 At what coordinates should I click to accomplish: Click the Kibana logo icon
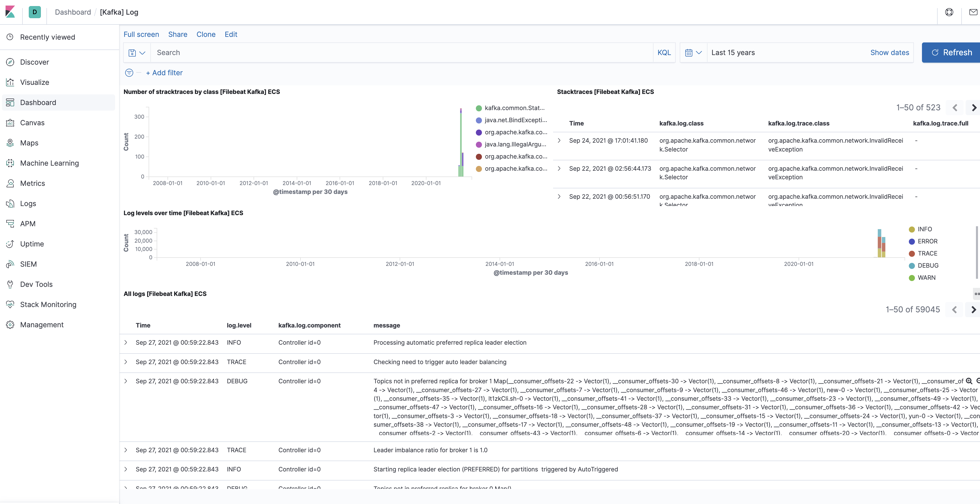point(10,12)
